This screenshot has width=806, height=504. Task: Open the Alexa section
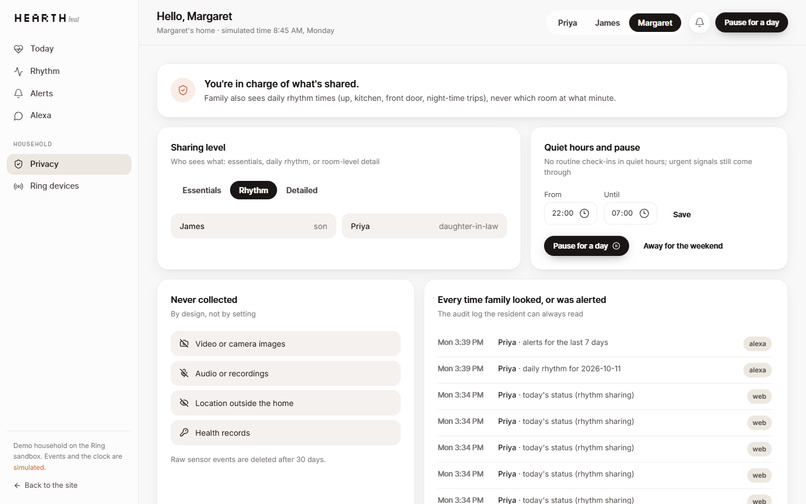pos(69,116)
